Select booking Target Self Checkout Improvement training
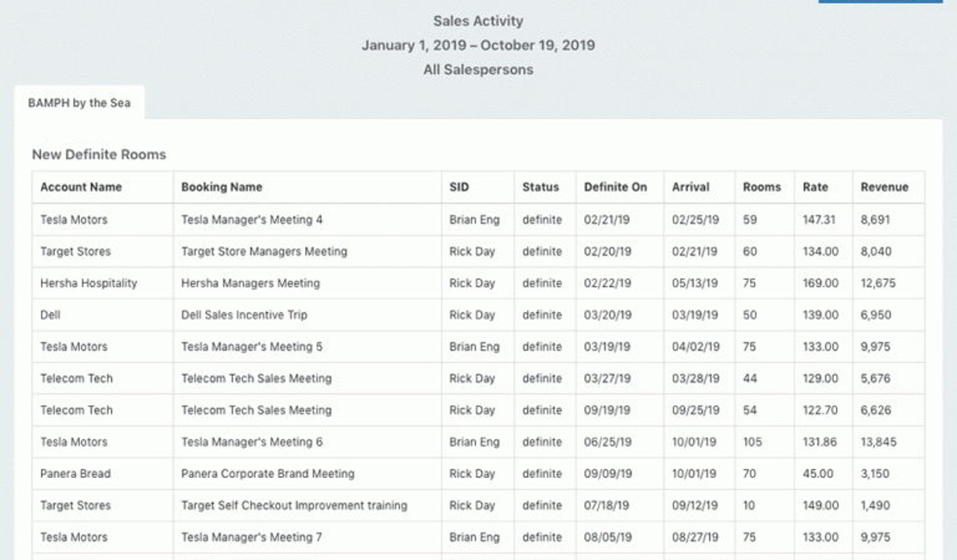 [294, 505]
